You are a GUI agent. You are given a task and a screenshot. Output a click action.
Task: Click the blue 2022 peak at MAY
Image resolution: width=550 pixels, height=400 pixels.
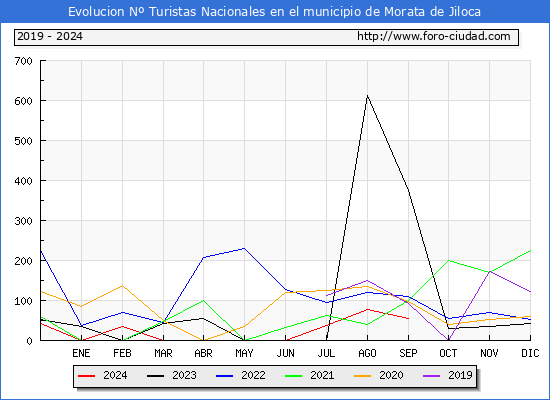point(244,248)
